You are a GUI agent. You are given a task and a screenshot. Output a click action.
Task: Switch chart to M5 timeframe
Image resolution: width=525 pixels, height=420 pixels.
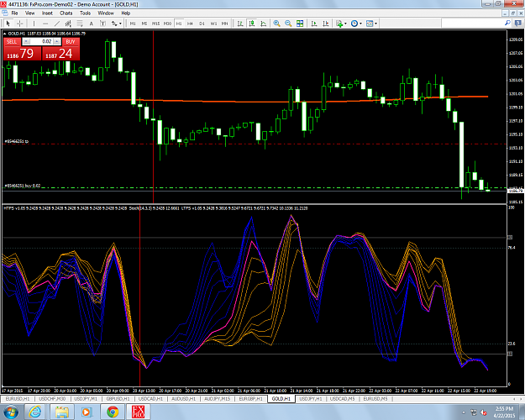click(144, 24)
